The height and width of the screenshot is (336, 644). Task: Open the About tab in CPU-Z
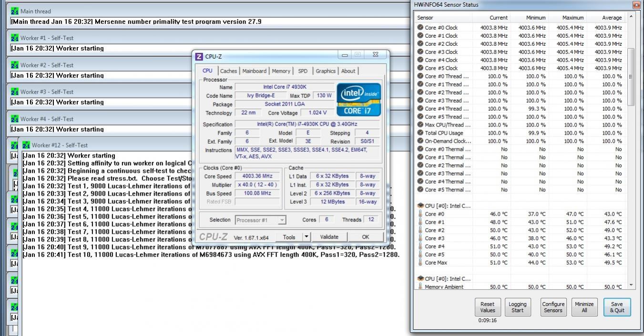348,71
